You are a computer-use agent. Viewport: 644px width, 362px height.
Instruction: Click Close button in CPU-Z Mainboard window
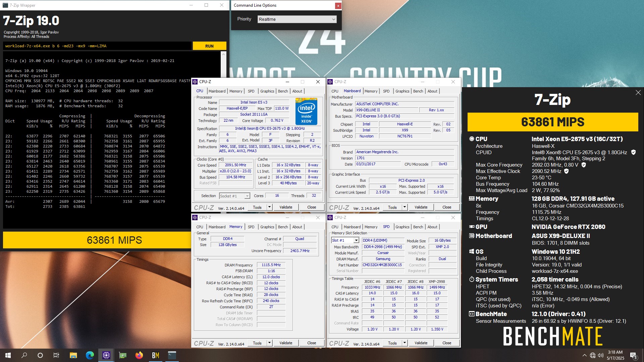447,207
